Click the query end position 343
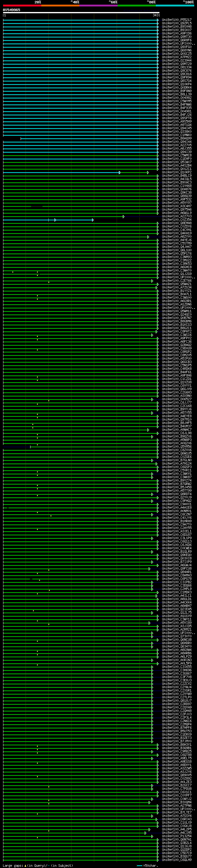 tap(155, 15)
